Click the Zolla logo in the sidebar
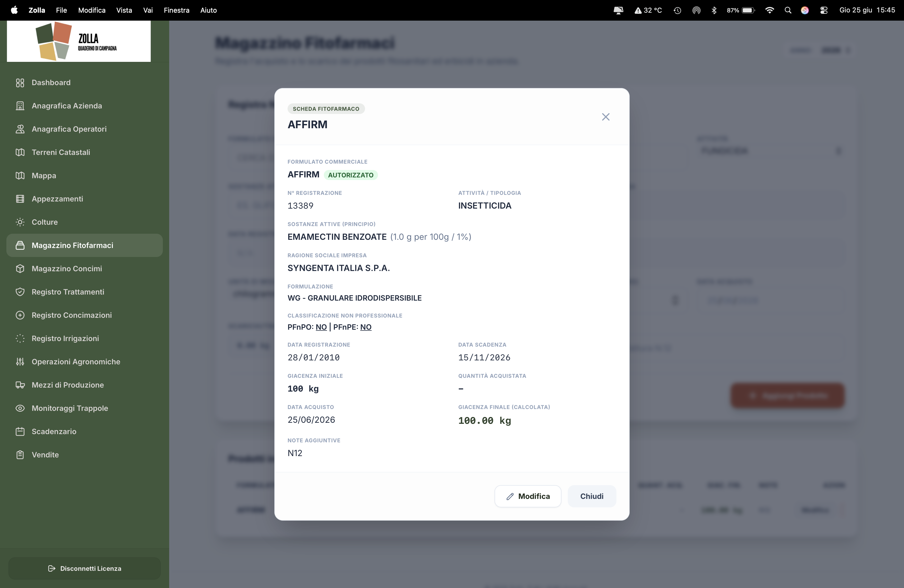The image size is (904, 588). point(79,41)
